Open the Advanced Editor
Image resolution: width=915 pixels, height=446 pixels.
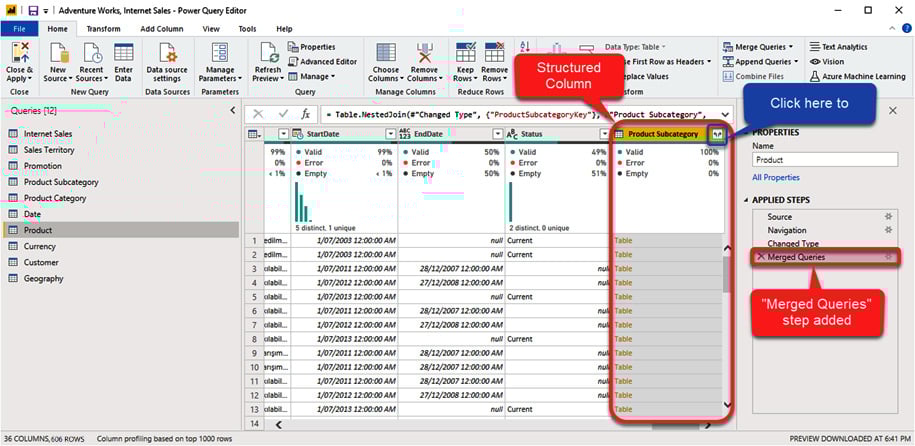323,61
